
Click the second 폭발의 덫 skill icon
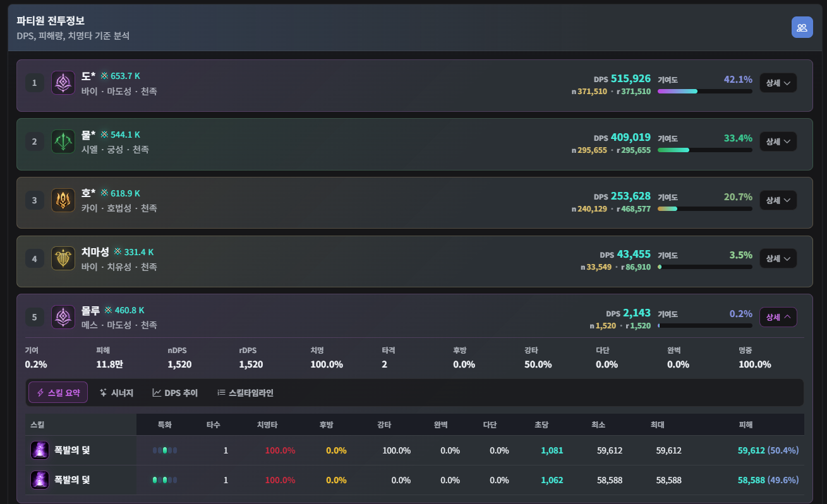point(40,480)
